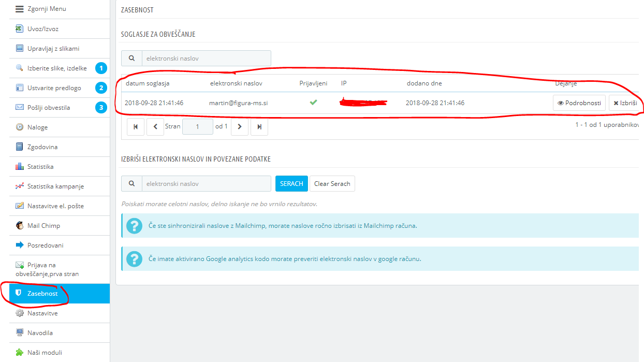Focus the consent elektronski naslov filter field
The image size is (644, 362).
206,59
